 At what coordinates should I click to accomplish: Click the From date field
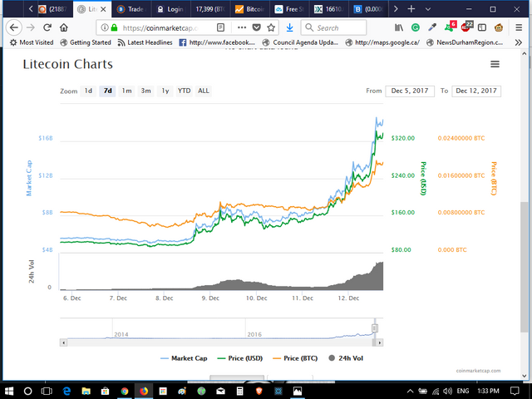coord(410,91)
